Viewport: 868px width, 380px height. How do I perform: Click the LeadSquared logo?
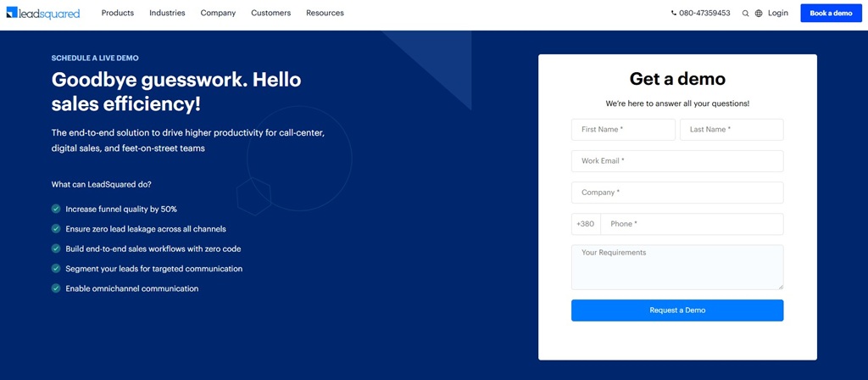pos(42,14)
